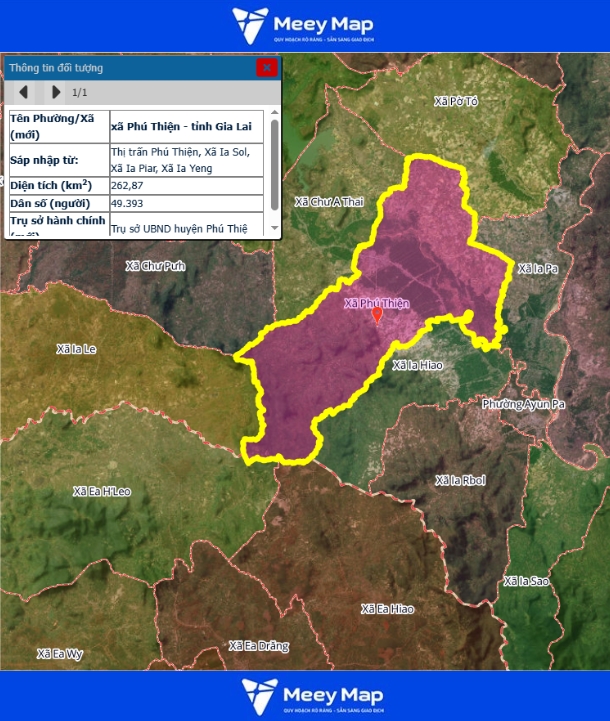
Task: Click the Xã Pờ Tó map label
Action: (456, 102)
